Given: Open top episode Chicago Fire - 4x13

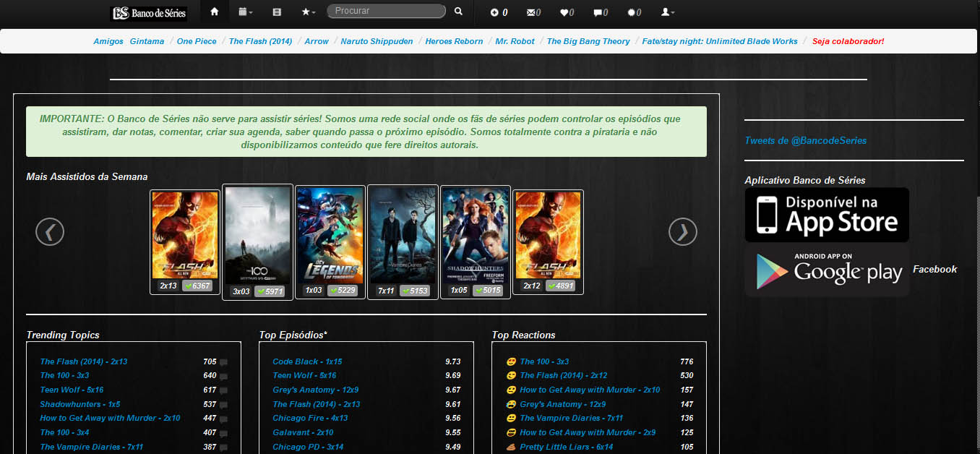Looking at the screenshot, I should (x=310, y=418).
